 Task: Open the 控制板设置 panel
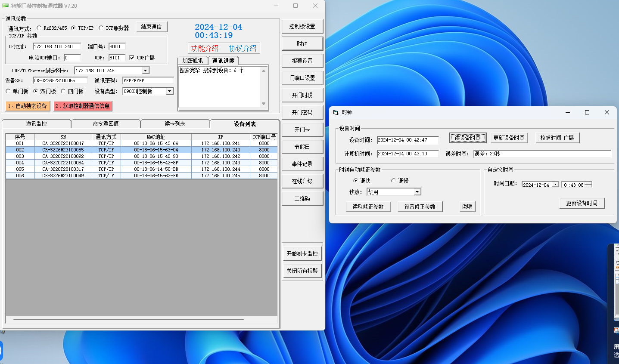(302, 26)
